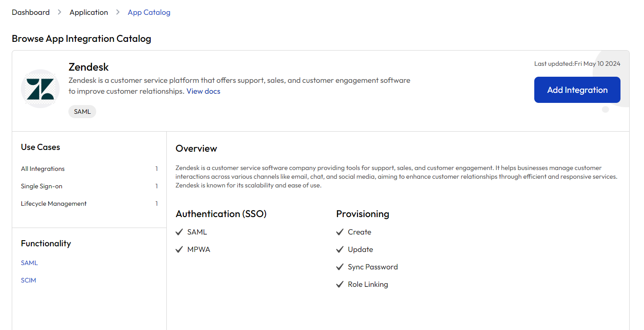Click the Functionality heading
Screen dimensions: 644x330
[46, 244]
